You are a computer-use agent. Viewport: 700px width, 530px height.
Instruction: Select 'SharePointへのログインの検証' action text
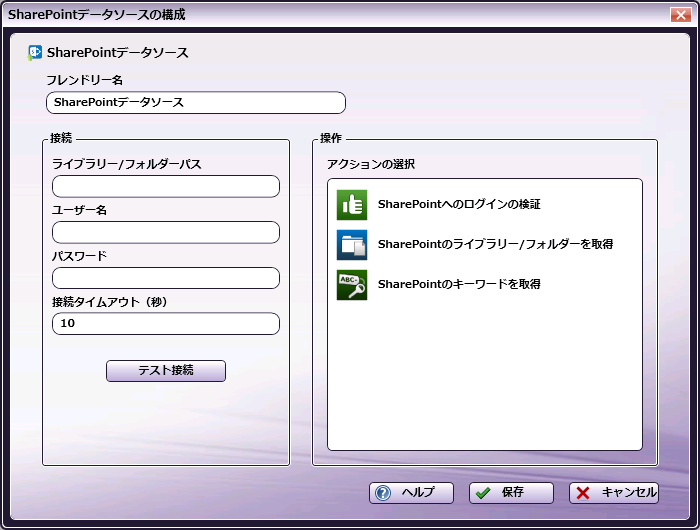459,204
